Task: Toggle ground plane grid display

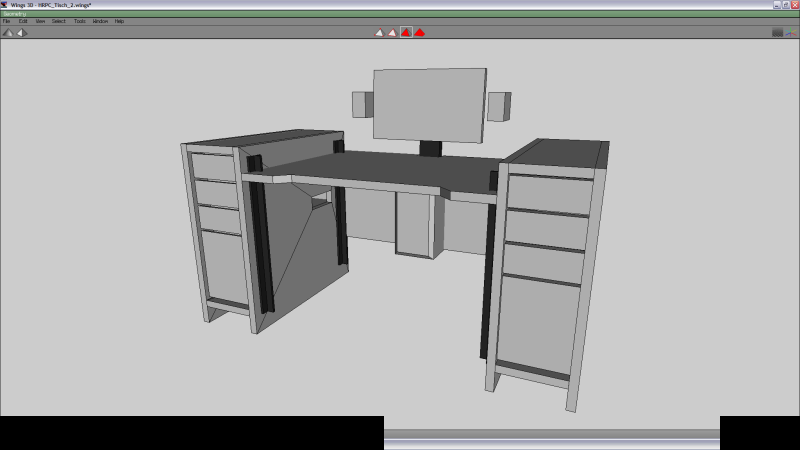Action: [777, 32]
